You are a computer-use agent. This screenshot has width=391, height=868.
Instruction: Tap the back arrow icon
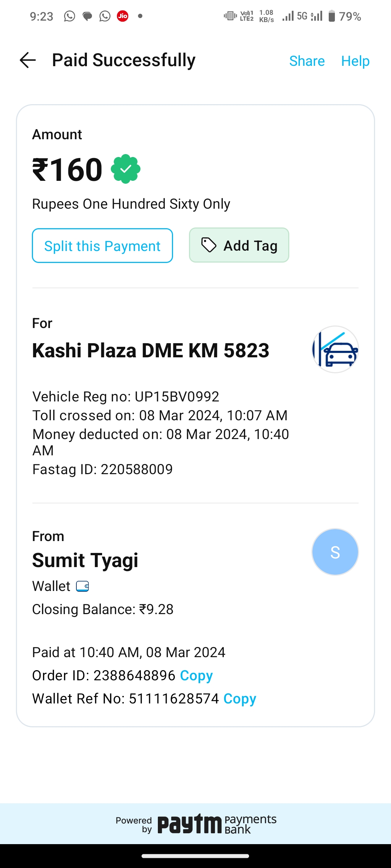click(28, 60)
